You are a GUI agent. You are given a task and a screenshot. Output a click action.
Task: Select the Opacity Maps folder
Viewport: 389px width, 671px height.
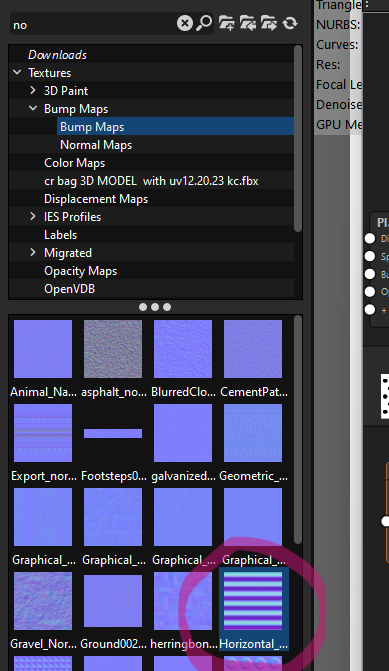(80, 271)
